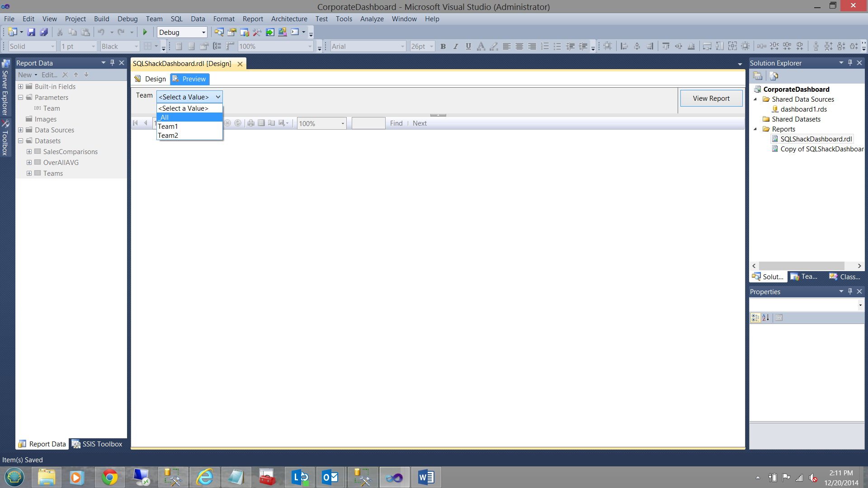
Task: Open the Debug configuration dropdown
Action: [x=203, y=33]
